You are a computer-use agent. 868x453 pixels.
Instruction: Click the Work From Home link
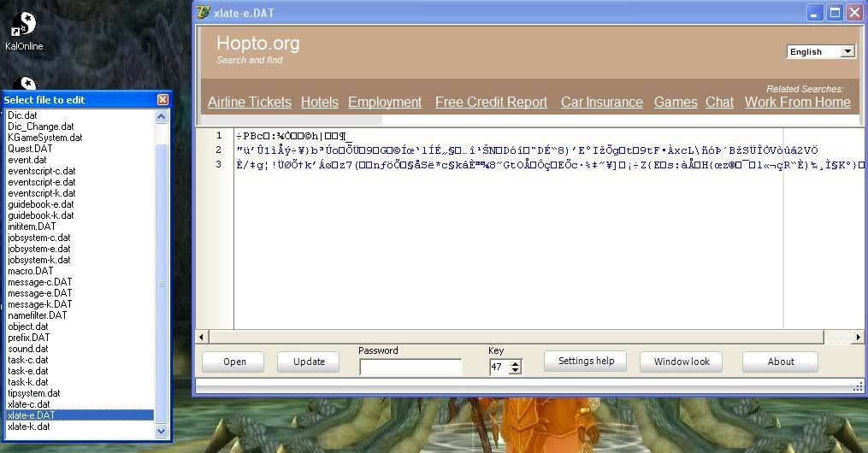click(797, 102)
